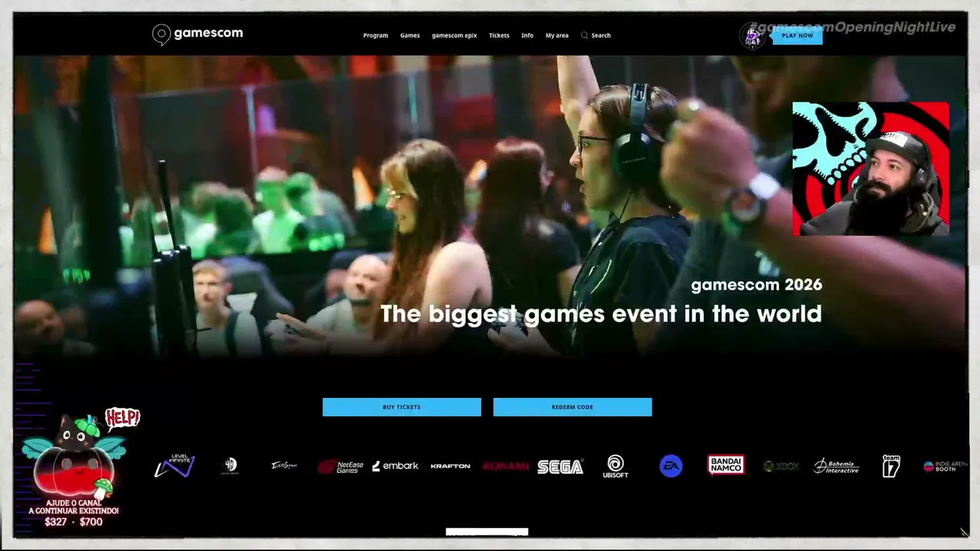Open the Info menu

(x=528, y=35)
